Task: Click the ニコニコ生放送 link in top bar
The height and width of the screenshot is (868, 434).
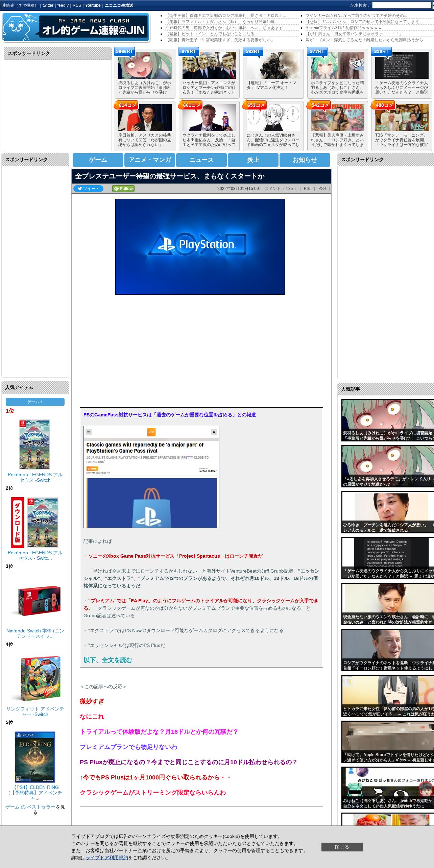Action: pos(119,5)
